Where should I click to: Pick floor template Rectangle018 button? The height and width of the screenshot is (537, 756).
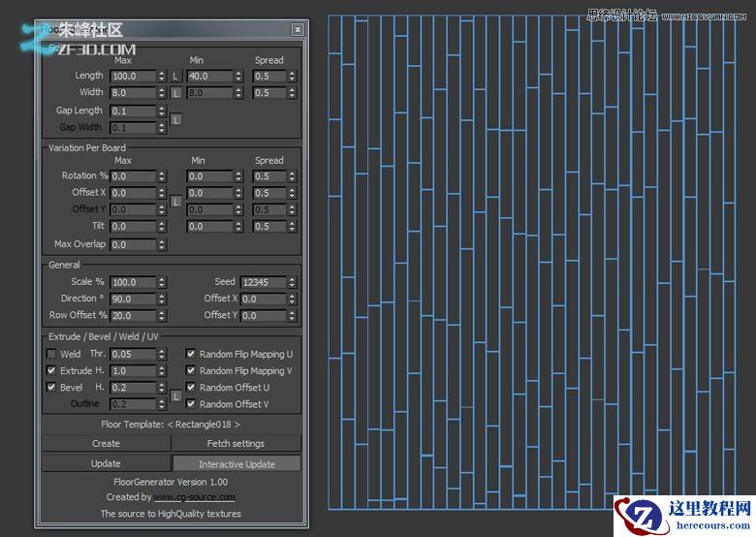click(x=171, y=425)
